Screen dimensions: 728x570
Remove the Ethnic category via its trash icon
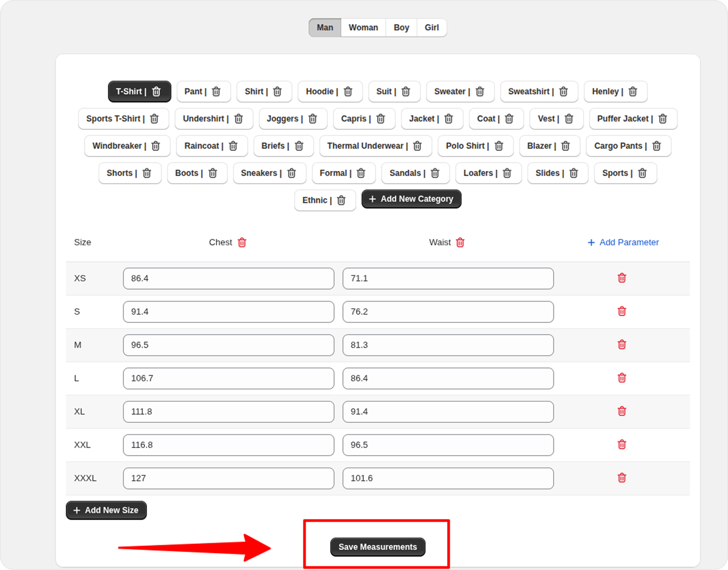(341, 201)
